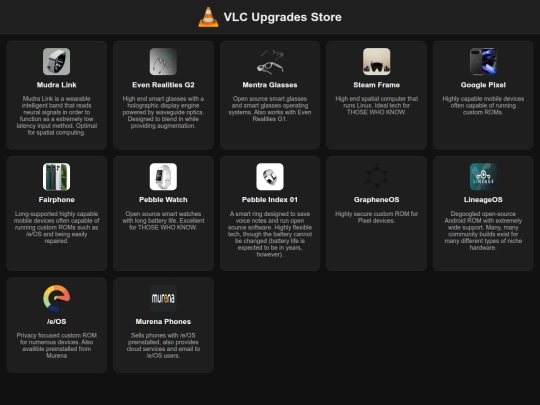
Task: Click the smart ring voice notes description
Action: tap(270, 234)
